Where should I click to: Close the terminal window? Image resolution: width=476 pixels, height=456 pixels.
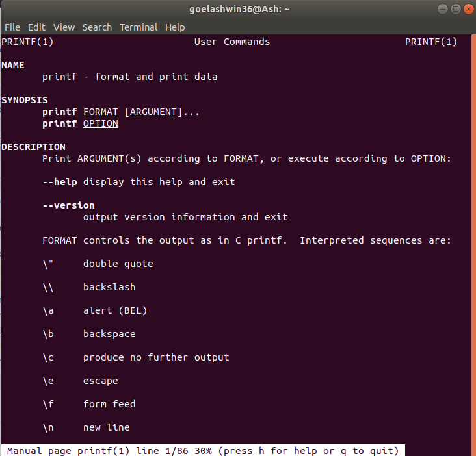pyautogui.click(x=468, y=10)
